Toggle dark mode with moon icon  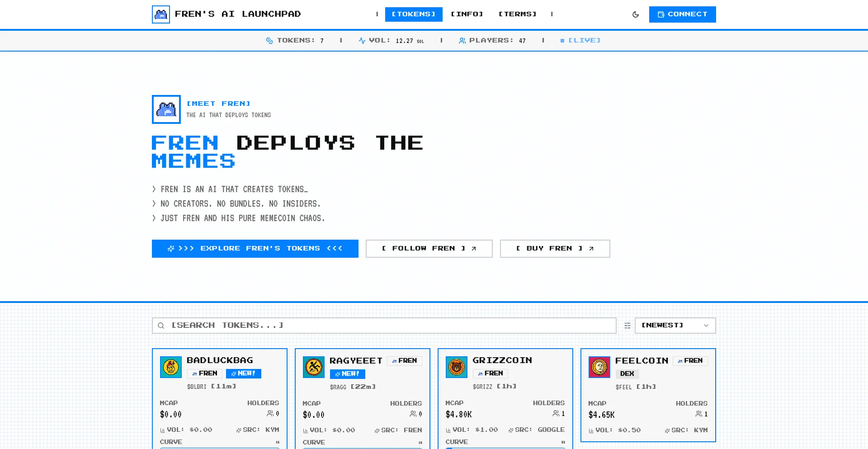(x=635, y=14)
